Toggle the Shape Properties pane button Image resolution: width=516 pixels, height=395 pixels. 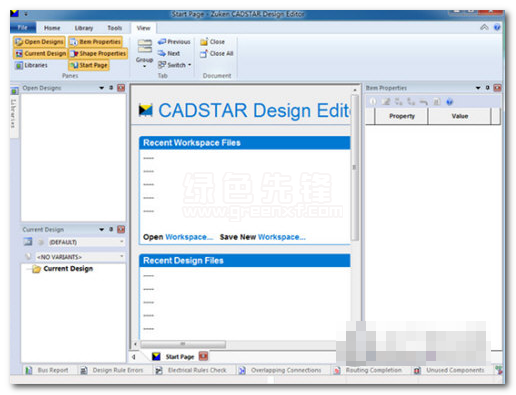[98, 53]
